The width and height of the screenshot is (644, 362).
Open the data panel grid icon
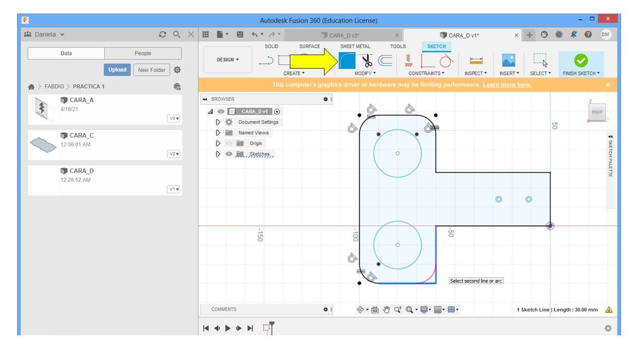tap(205, 35)
